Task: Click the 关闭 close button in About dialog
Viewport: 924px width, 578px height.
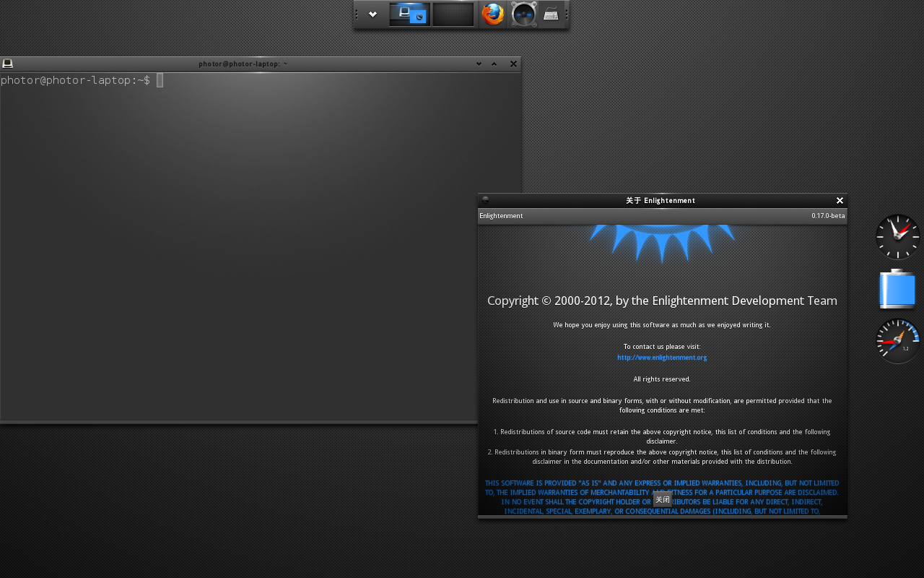Action: tap(662, 499)
